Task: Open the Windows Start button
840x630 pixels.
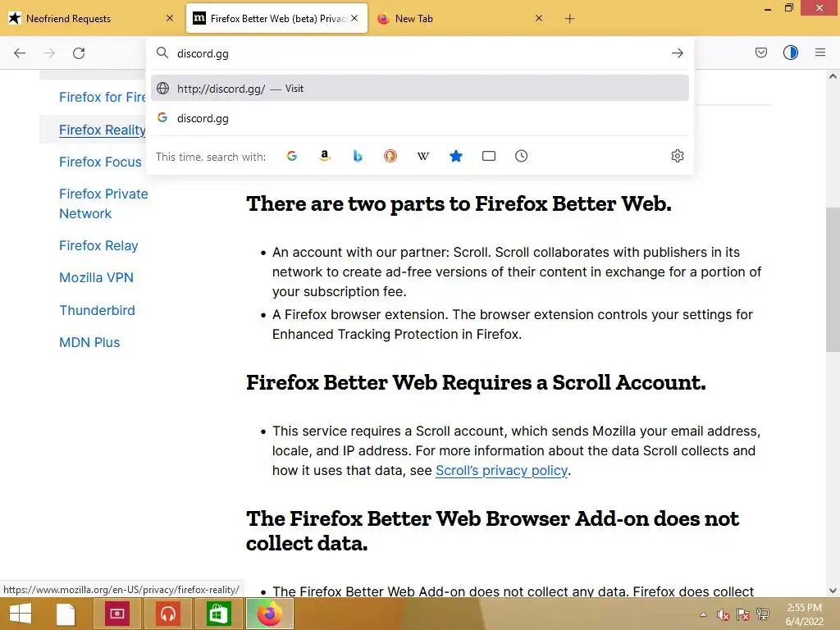Action: pos(21,614)
